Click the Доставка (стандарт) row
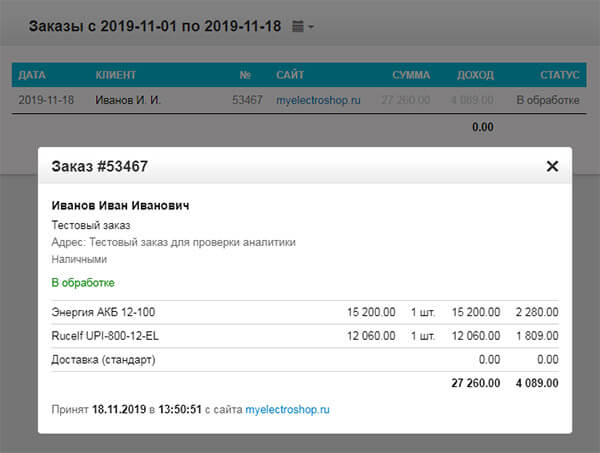The image size is (600, 453). point(104,359)
